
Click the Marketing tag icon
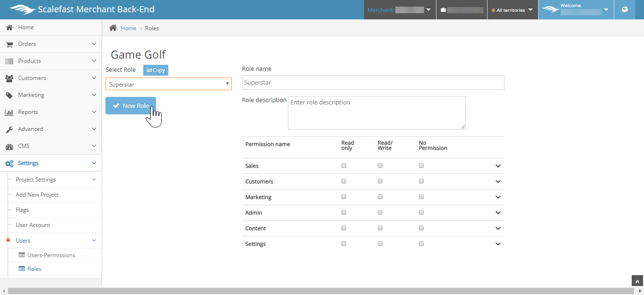point(9,95)
